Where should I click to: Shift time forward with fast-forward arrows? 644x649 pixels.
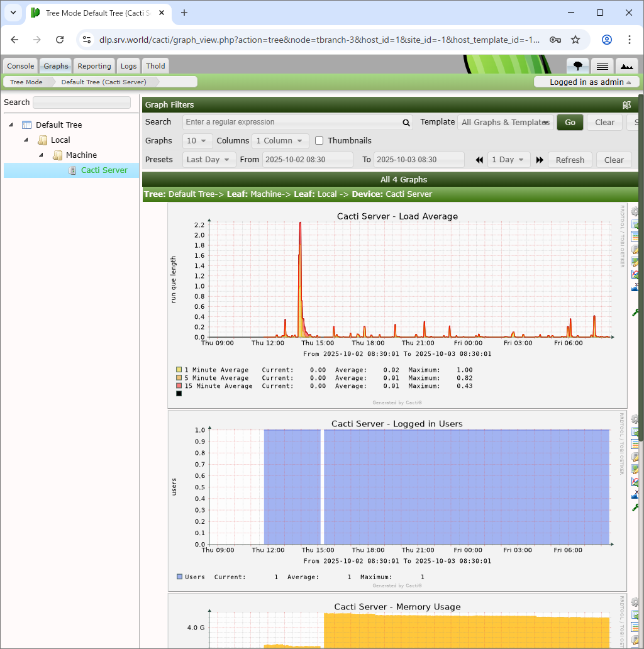(540, 160)
